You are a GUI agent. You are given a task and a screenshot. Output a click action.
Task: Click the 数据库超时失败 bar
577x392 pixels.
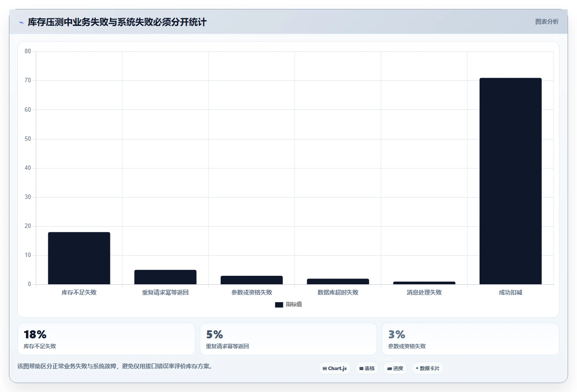tap(338, 282)
